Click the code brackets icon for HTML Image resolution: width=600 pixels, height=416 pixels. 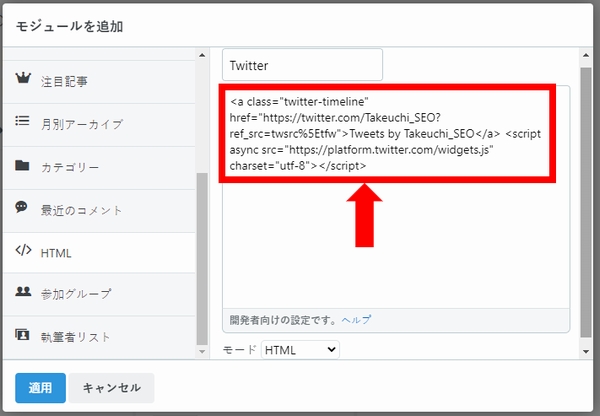(x=23, y=250)
